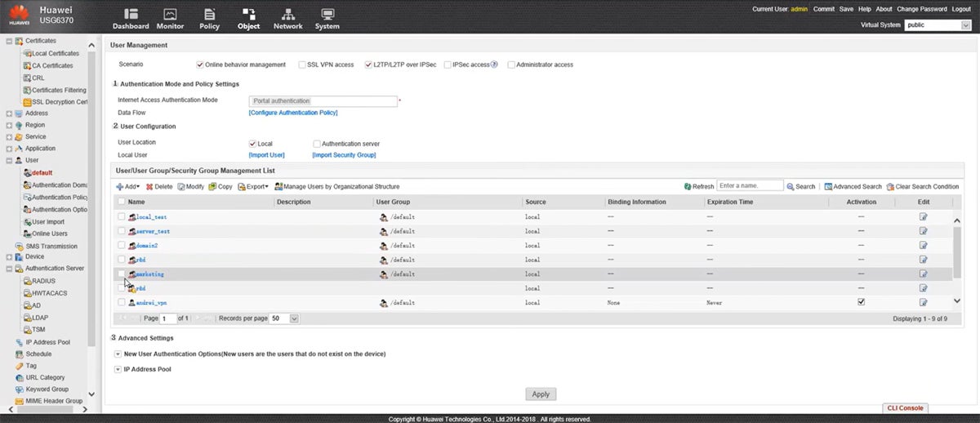This screenshot has width=980, height=423.
Task: Expand the IP Address Pool section
Action: click(118, 370)
